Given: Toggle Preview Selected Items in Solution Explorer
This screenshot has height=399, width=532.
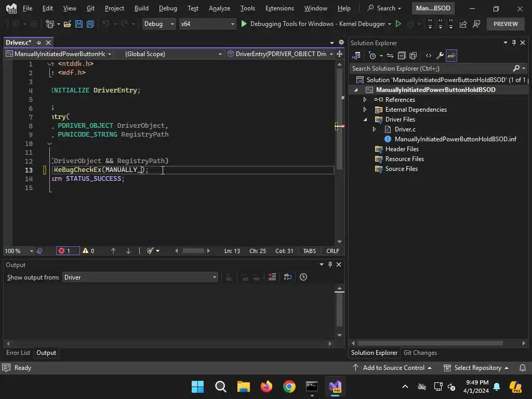Looking at the screenshot, I should click(451, 56).
